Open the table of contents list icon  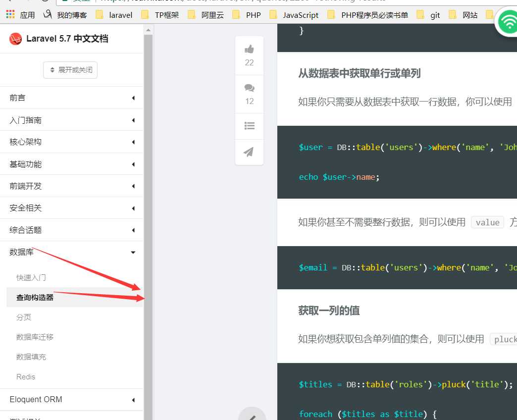[x=249, y=126]
